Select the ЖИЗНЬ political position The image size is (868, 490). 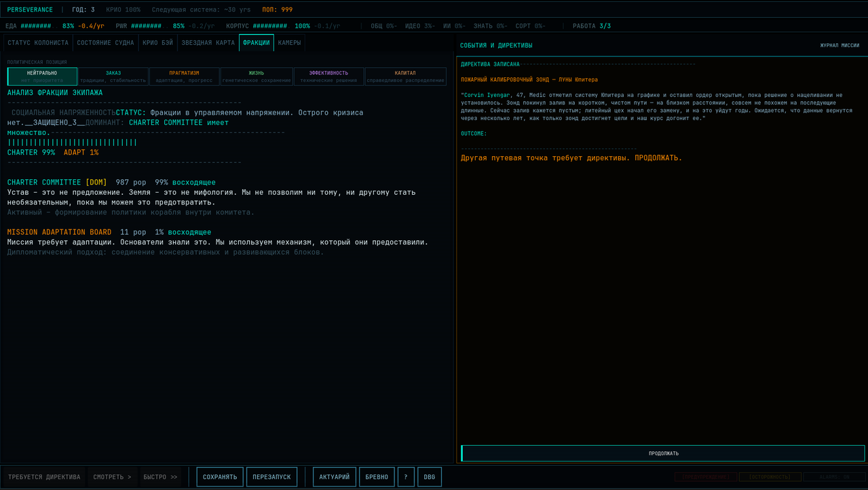point(257,77)
